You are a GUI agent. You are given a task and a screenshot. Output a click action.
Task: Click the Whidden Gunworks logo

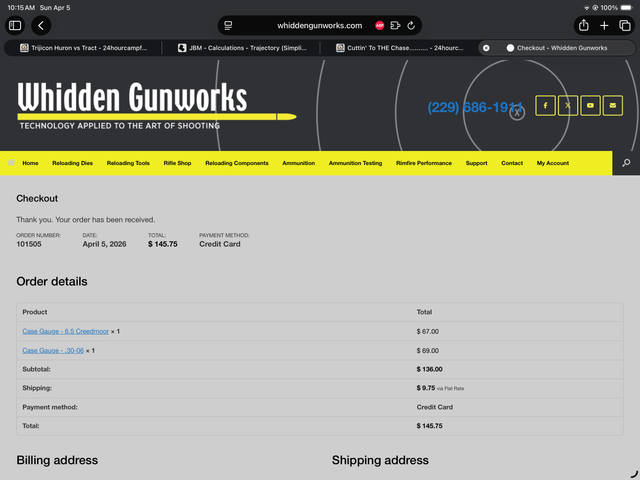click(x=157, y=105)
